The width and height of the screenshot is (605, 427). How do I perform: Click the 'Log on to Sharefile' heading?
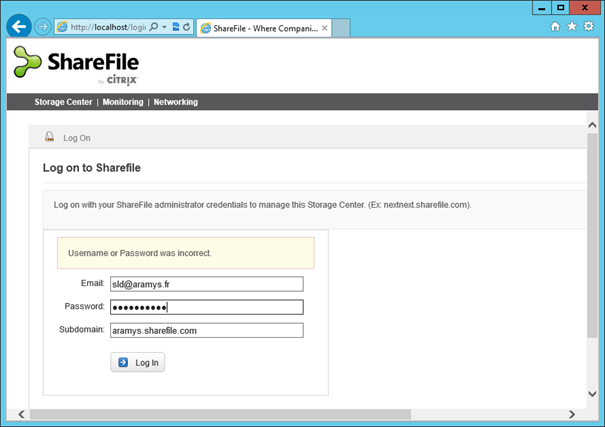[91, 168]
